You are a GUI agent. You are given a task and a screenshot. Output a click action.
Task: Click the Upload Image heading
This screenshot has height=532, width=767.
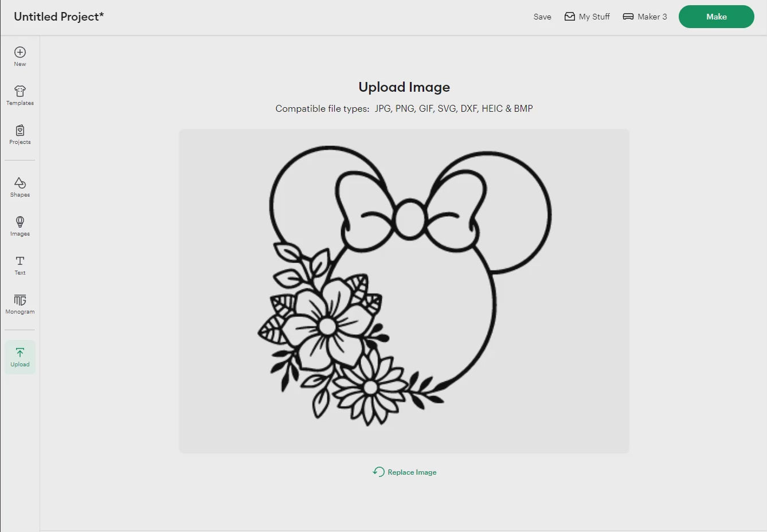[x=404, y=87]
